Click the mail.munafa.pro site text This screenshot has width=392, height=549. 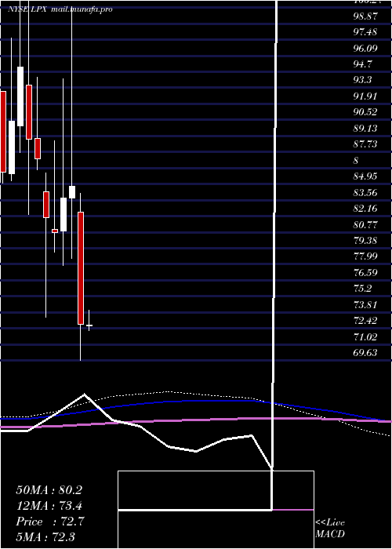pos(82,9)
